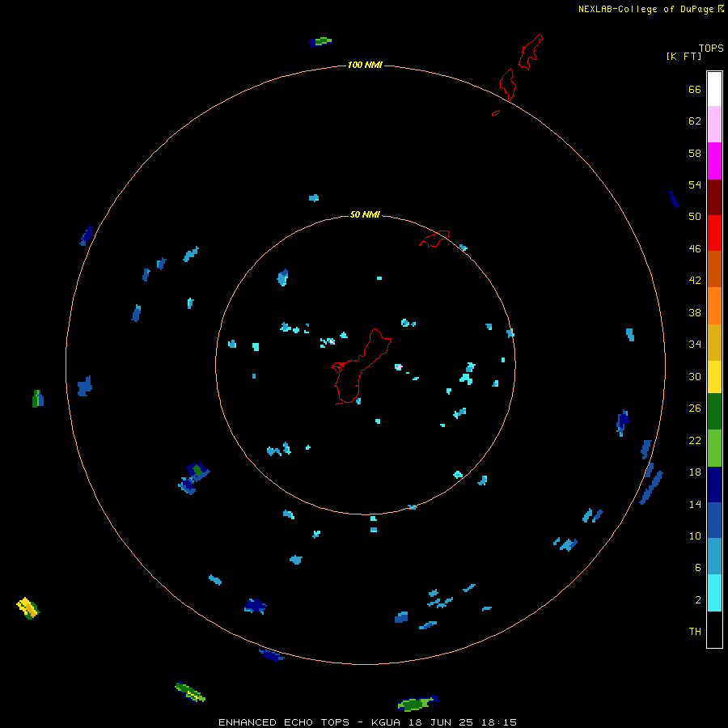Click the 30 value on the legend

point(695,376)
